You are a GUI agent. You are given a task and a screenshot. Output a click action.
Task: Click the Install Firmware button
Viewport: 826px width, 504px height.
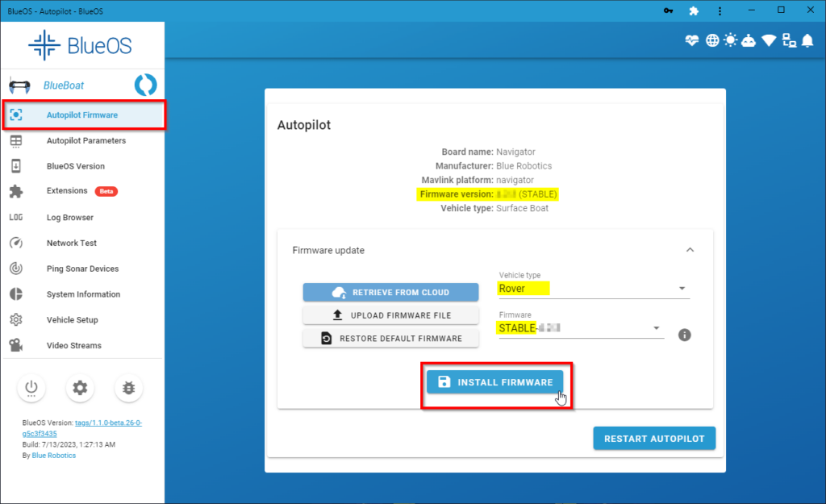point(494,382)
